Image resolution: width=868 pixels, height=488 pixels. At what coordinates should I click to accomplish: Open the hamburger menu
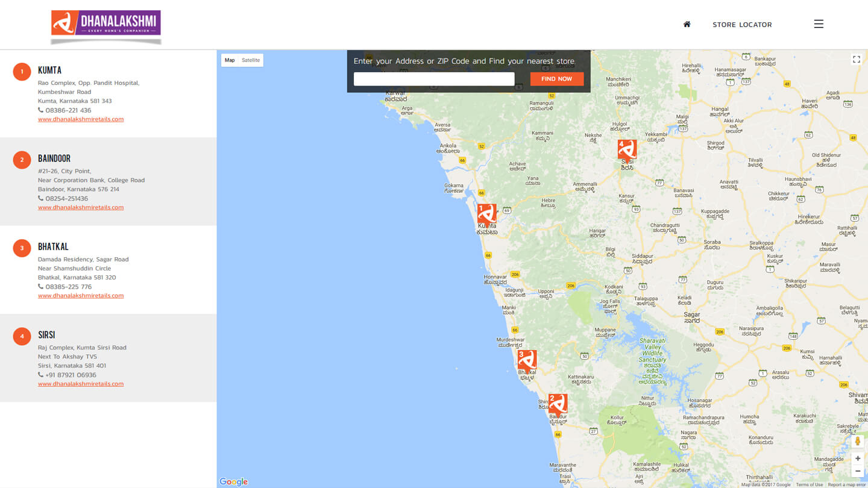pos(818,24)
